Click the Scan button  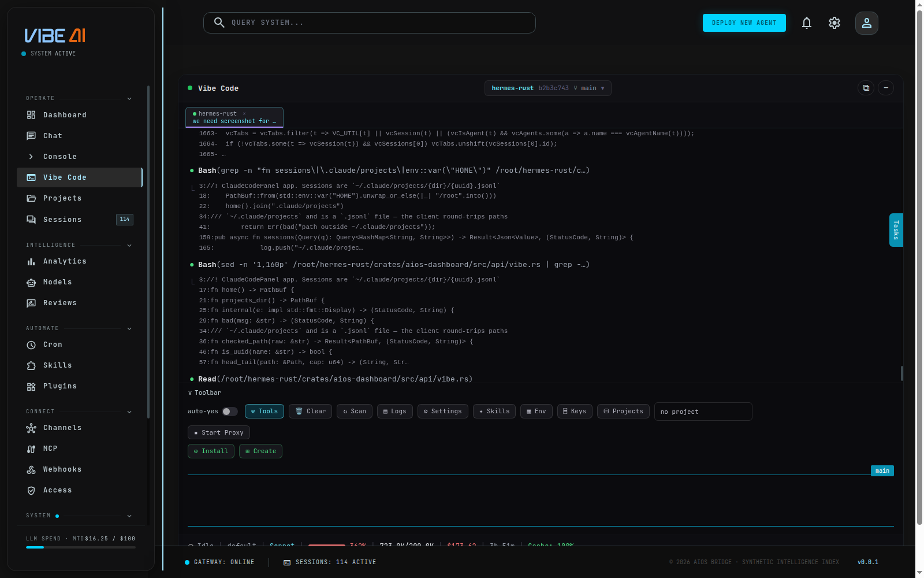[x=355, y=412]
